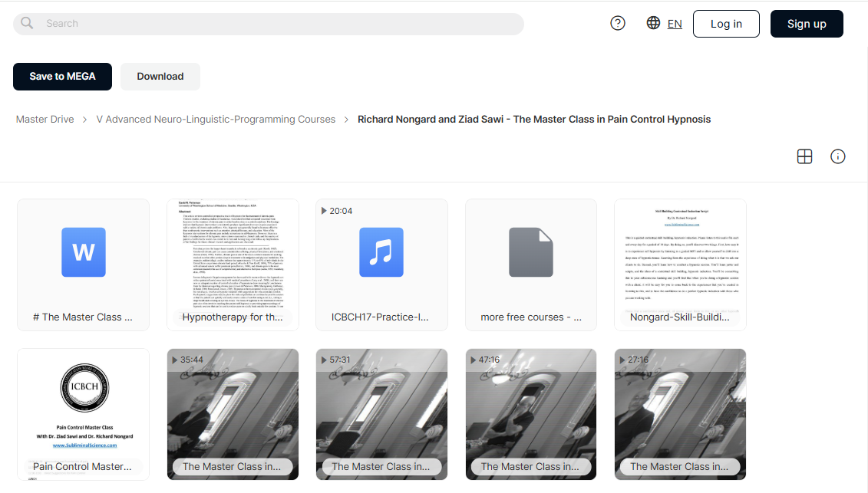Expand chevron after Master Drive breadcrumb
The width and height of the screenshot is (868, 493).
(x=84, y=120)
